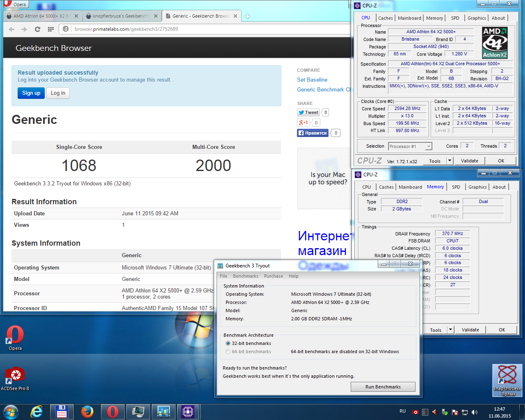The width and height of the screenshot is (525, 420).
Task: Switch to Caches tab in upper CPU-Z
Action: [386, 18]
